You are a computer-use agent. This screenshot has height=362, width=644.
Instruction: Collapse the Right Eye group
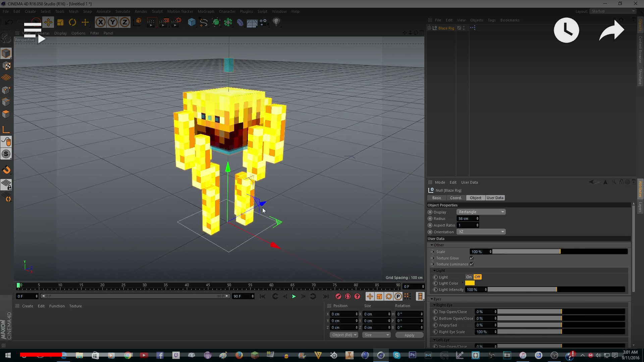(x=434, y=305)
